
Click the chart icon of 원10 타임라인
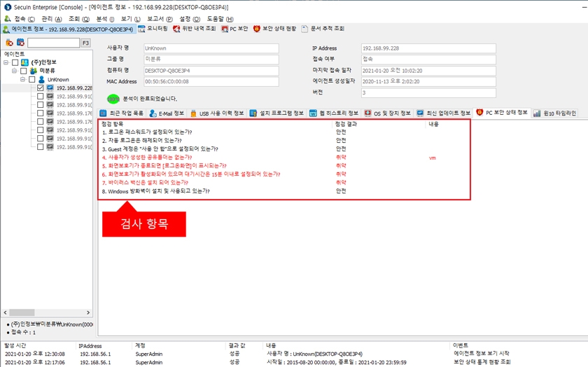(537, 113)
